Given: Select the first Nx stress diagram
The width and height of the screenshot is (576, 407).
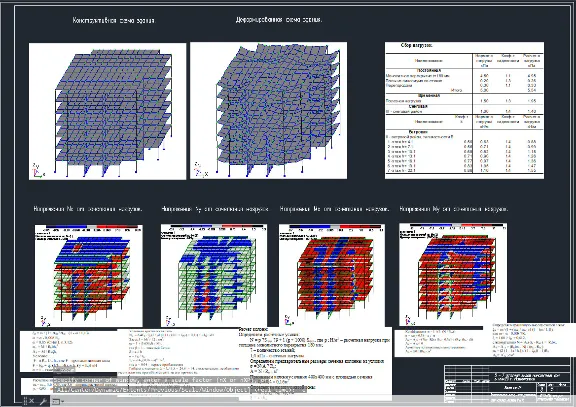Looking at the screenshot, I should [89, 276].
